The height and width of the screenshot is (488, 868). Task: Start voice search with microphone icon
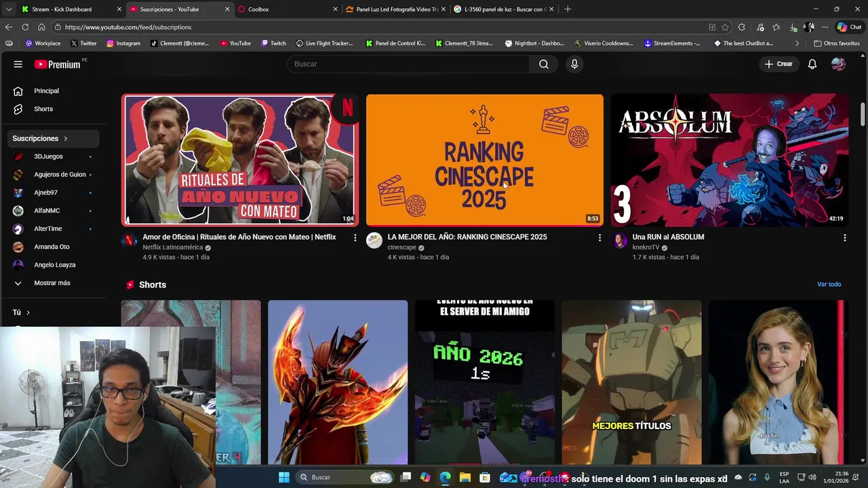574,64
